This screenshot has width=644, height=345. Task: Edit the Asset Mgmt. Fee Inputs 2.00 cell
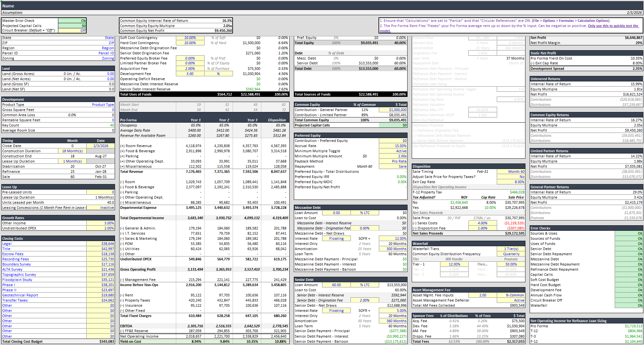click(x=483, y=295)
